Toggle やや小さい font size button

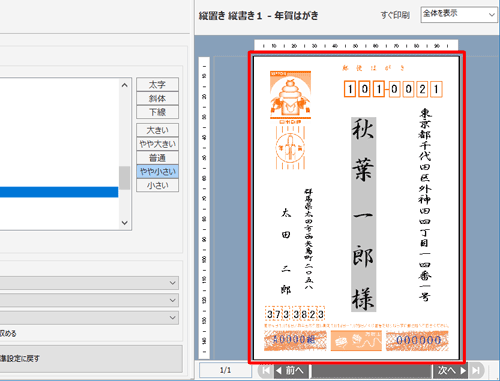tap(157, 171)
